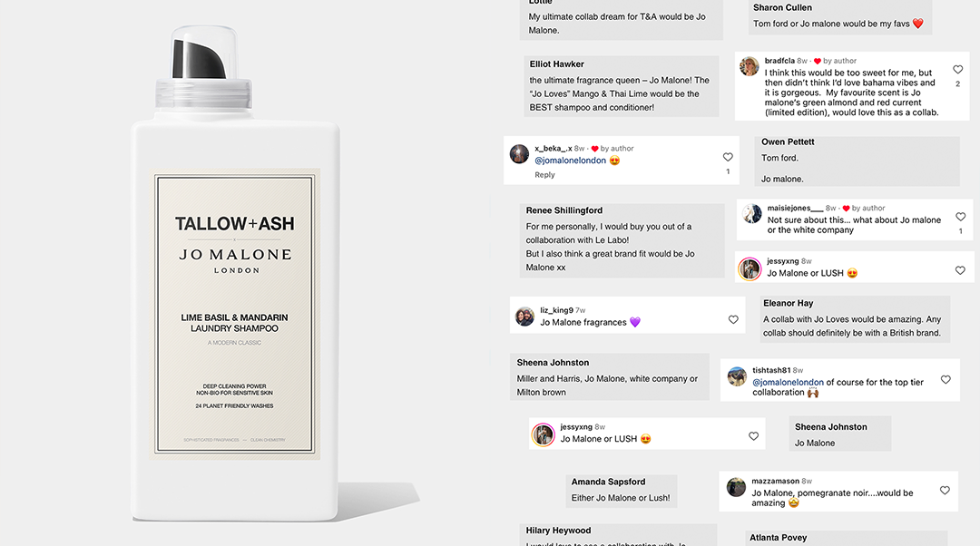Open bradfcla's profile picture
Viewport: 980px width, 546px height.
tap(750, 66)
